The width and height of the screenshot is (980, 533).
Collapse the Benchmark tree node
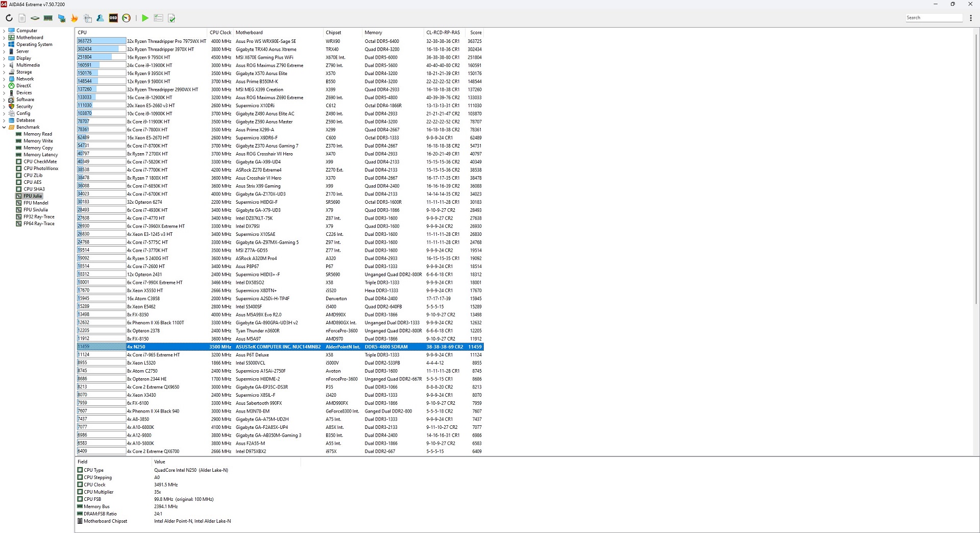4,127
